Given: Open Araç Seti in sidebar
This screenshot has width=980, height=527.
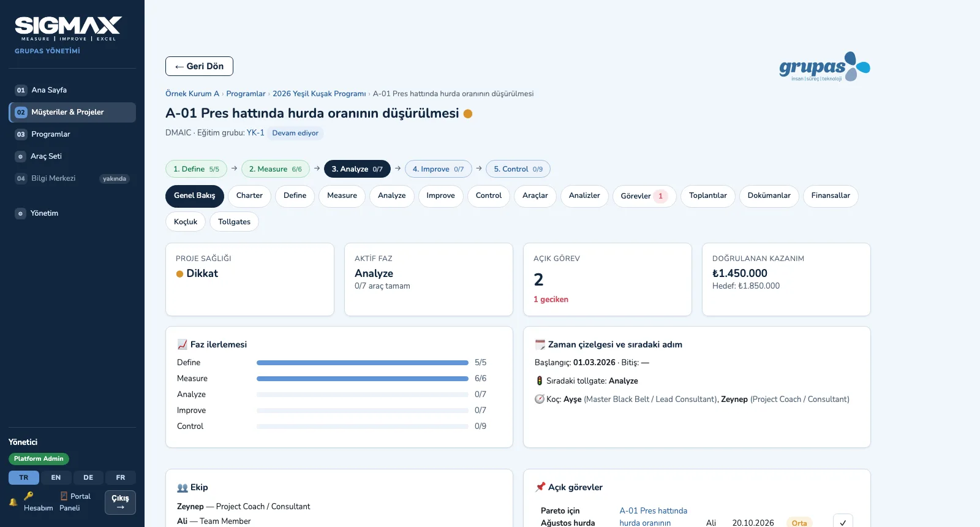Looking at the screenshot, I should 72,156.
